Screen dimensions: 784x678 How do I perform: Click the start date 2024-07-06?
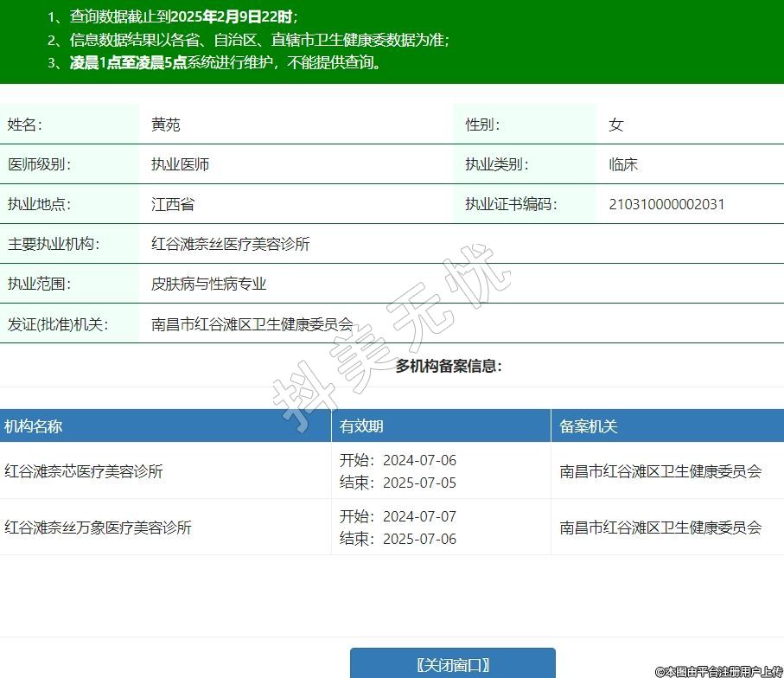pos(419,460)
